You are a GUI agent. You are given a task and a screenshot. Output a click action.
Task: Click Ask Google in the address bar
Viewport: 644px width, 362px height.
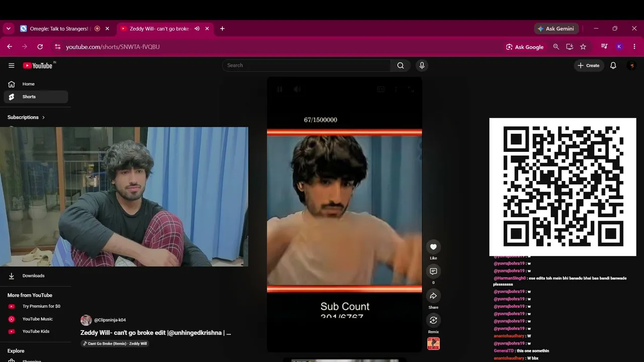[x=525, y=47]
